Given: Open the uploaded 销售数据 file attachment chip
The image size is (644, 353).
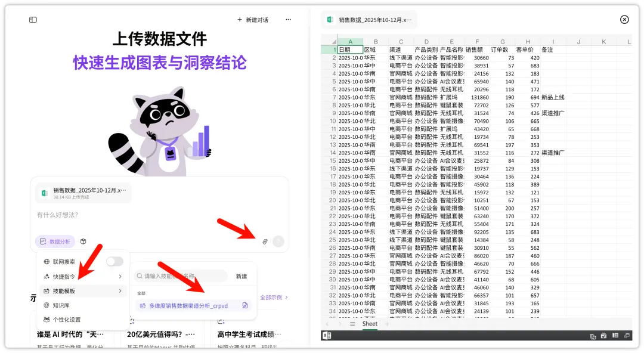Looking at the screenshot, I should (83, 193).
